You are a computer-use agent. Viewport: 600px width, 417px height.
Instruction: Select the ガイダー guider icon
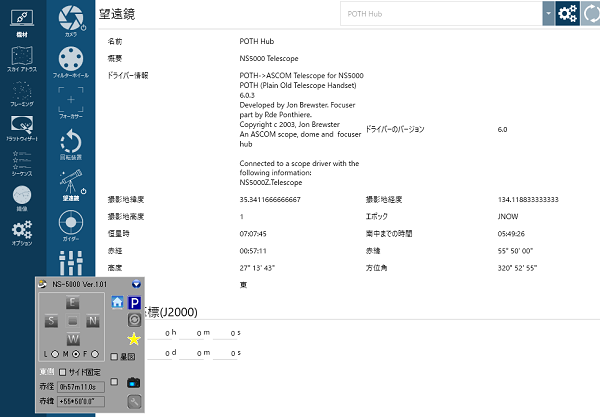click(x=71, y=226)
